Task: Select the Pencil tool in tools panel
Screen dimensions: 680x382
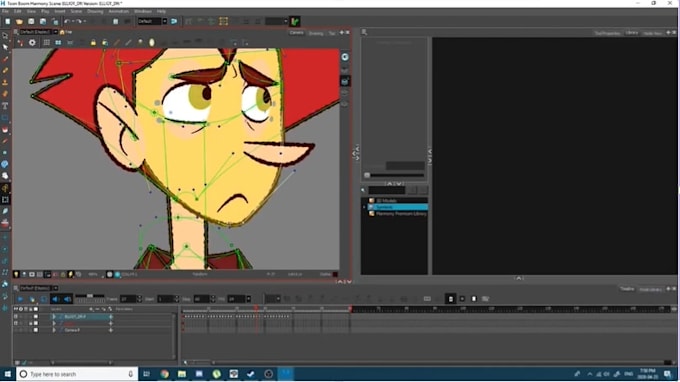Action: coord(5,70)
